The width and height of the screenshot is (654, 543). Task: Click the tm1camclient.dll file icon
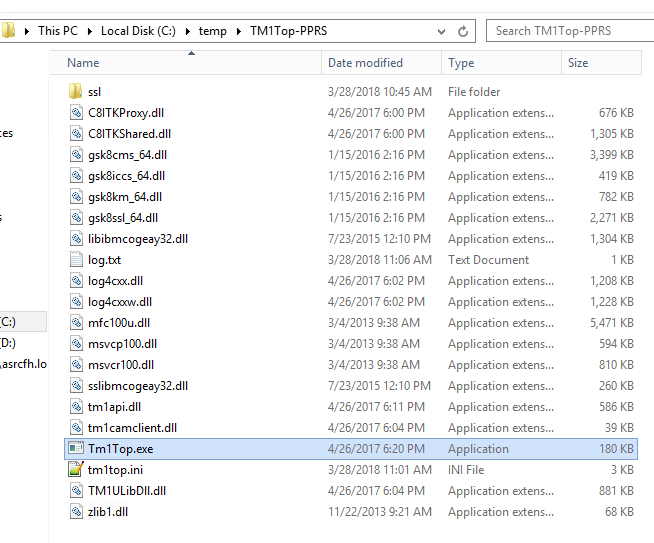pos(76,427)
